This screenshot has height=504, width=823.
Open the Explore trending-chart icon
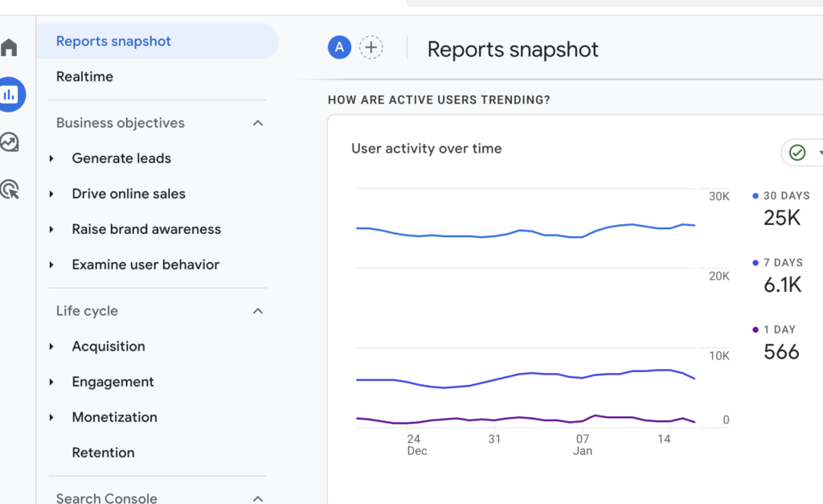pos(10,141)
